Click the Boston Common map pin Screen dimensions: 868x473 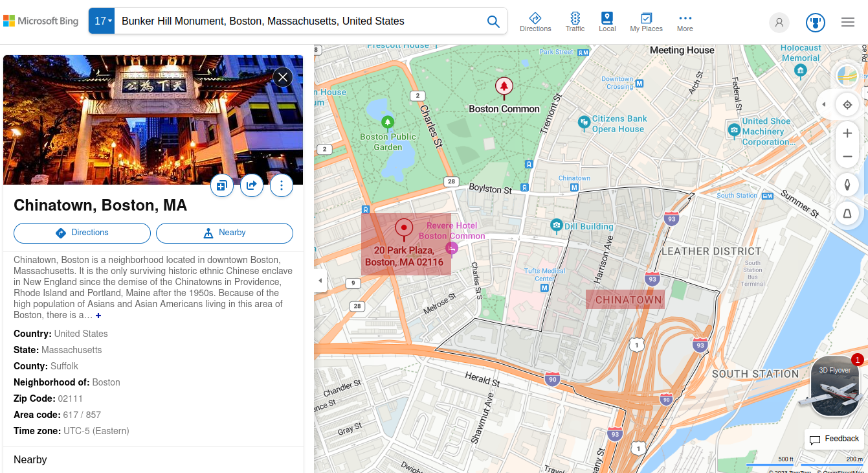point(504,87)
